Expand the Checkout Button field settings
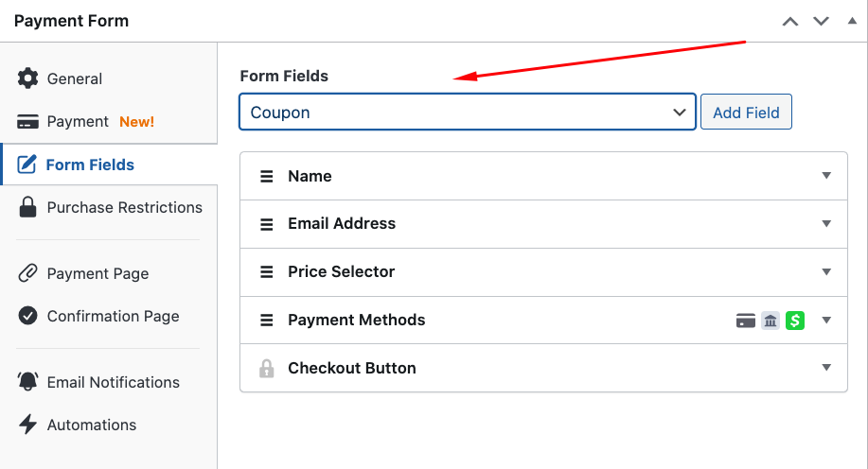 click(826, 368)
